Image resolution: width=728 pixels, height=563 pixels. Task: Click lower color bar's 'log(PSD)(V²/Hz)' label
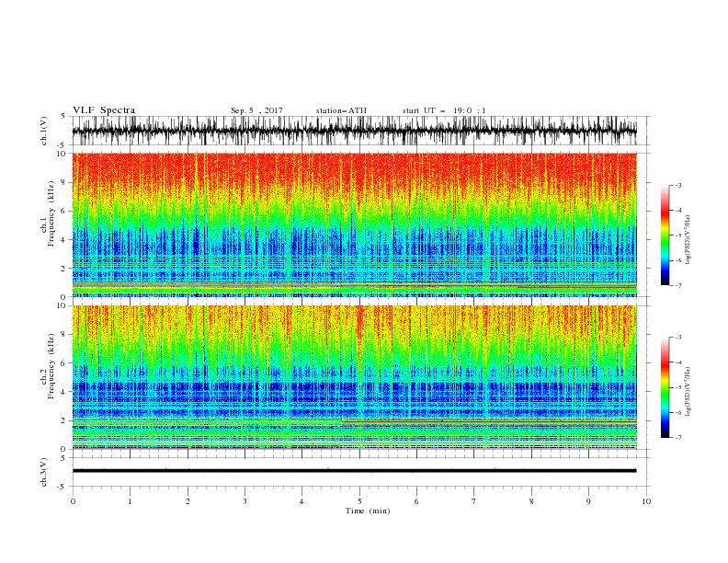(x=688, y=392)
